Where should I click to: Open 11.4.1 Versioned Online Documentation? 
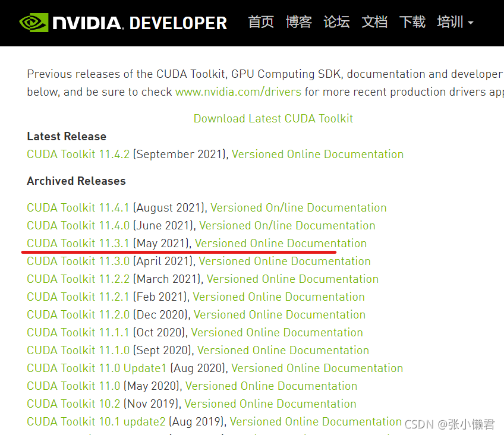point(298,207)
